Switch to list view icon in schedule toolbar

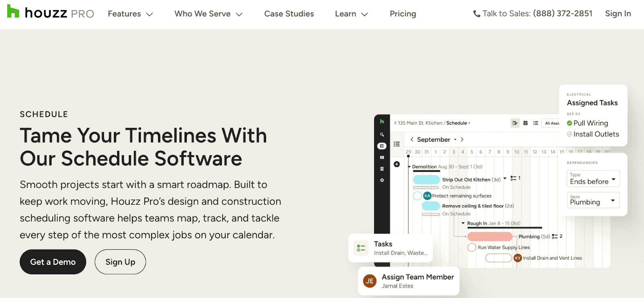point(536,123)
